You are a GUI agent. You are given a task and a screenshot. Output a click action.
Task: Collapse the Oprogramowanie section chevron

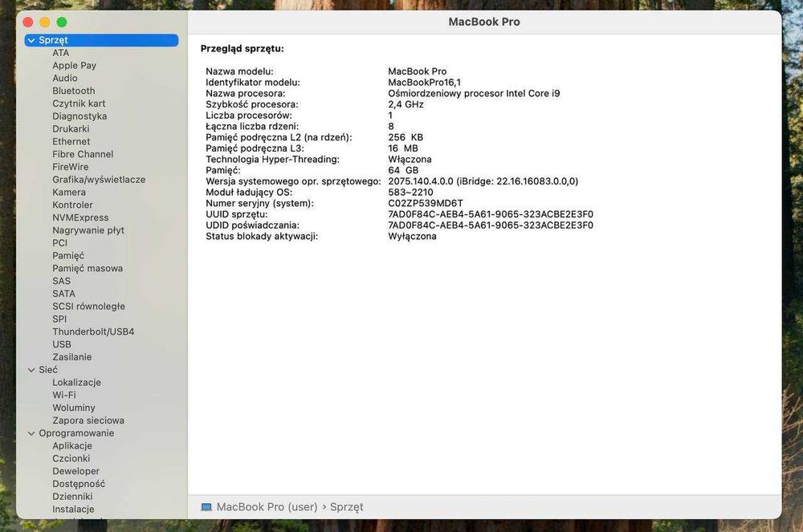point(31,433)
